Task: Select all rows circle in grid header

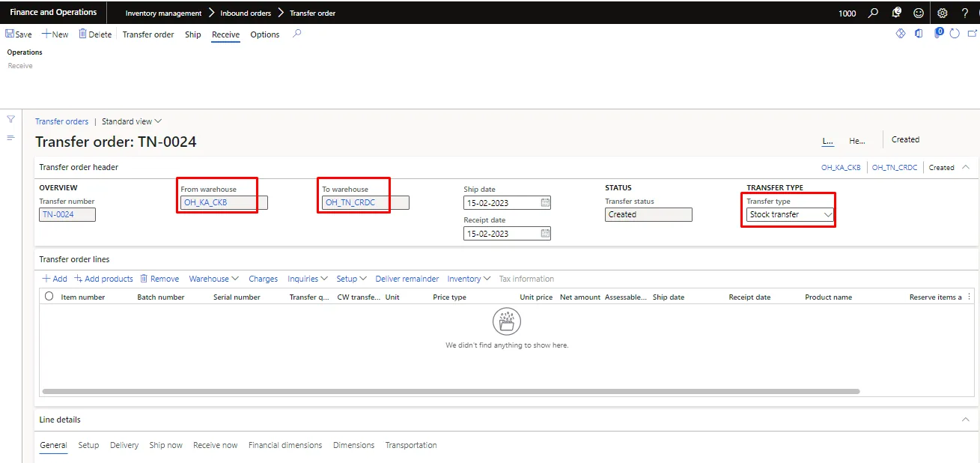Action: point(49,297)
